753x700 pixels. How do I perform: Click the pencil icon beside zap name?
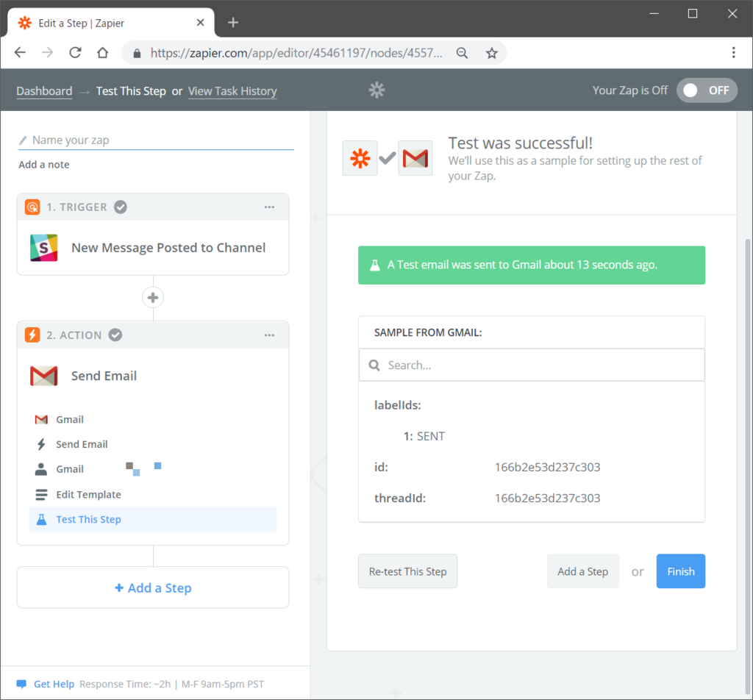coord(23,140)
